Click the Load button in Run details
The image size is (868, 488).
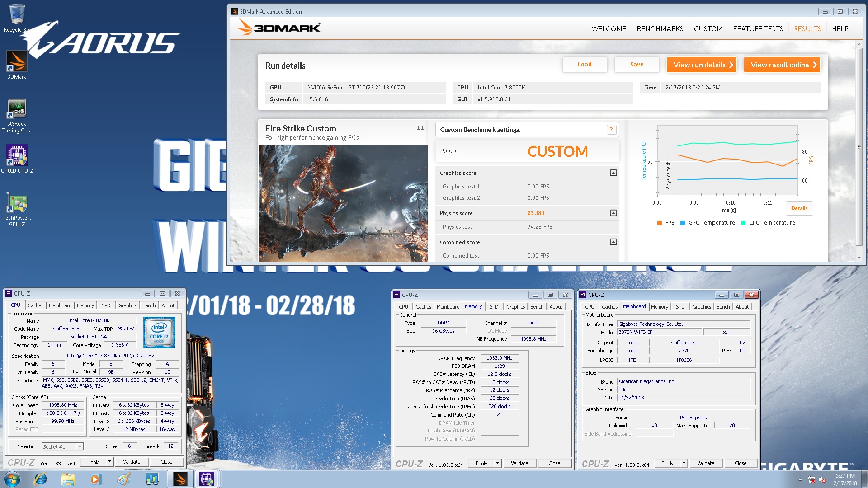coord(585,65)
